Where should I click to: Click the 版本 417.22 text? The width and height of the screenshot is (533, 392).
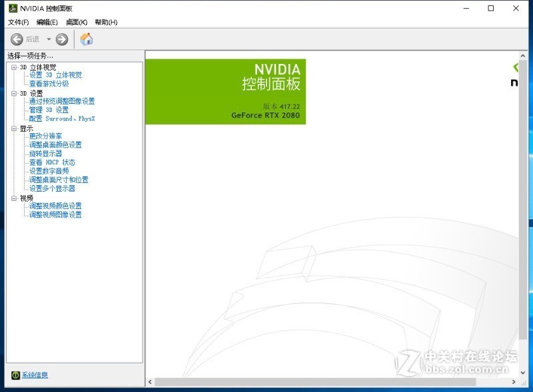coord(281,106)
